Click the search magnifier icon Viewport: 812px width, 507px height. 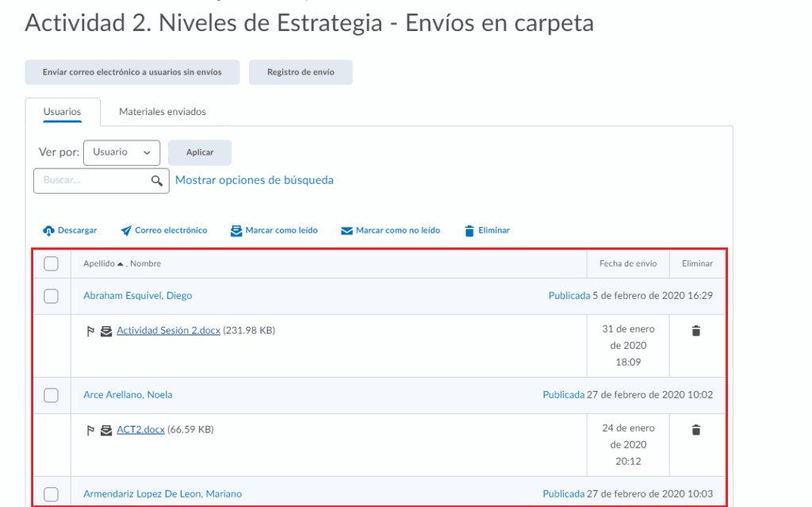[157, 181]
